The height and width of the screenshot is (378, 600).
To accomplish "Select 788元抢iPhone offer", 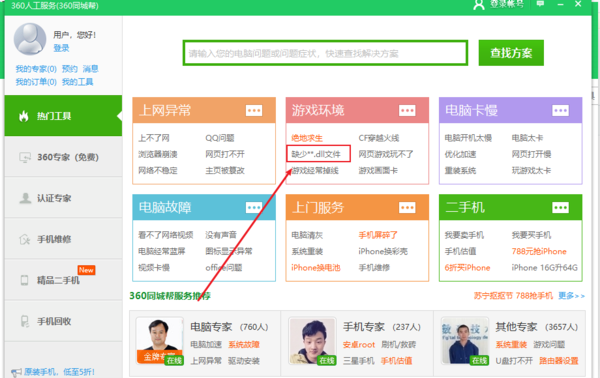I will pos(539,251).
